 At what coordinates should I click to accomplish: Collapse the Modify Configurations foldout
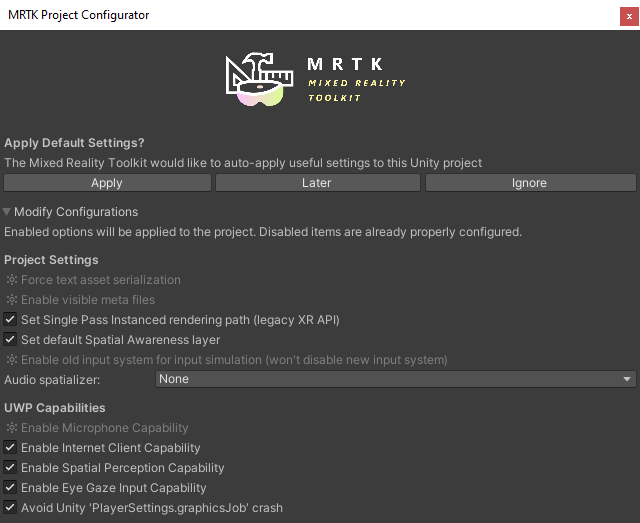click(8, 212)
